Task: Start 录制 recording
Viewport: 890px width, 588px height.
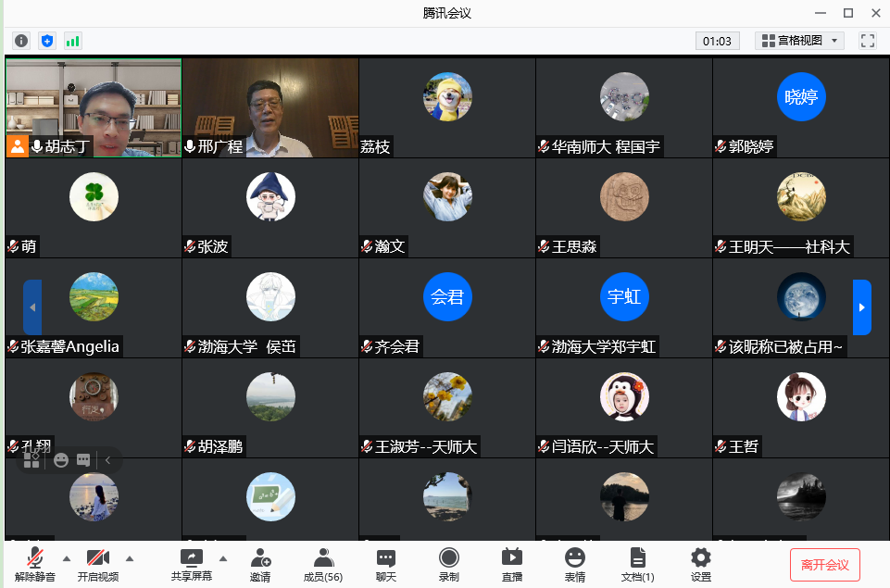Action: pos(449,564)
